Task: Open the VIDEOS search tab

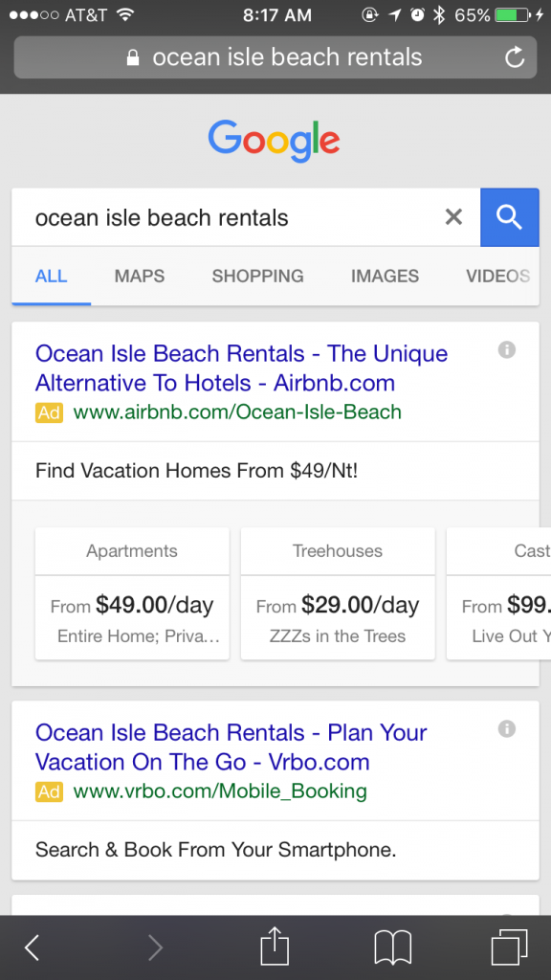Action: click(x=497, y=276)
